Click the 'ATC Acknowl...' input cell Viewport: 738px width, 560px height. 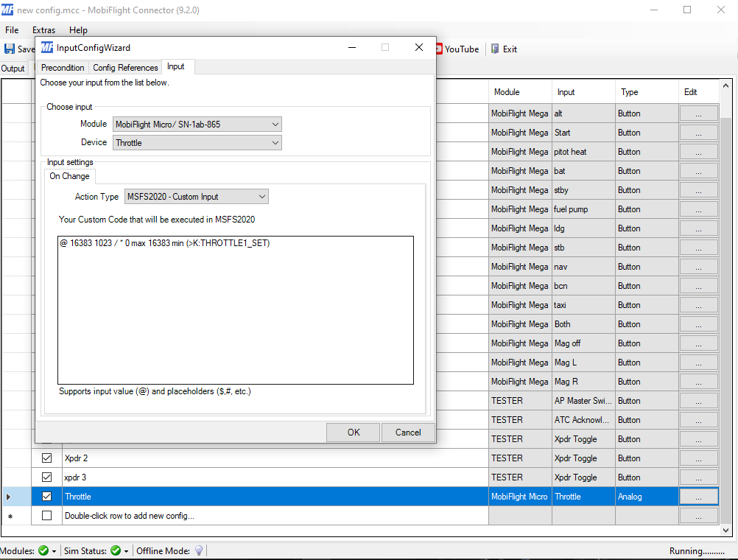point(583,420)
